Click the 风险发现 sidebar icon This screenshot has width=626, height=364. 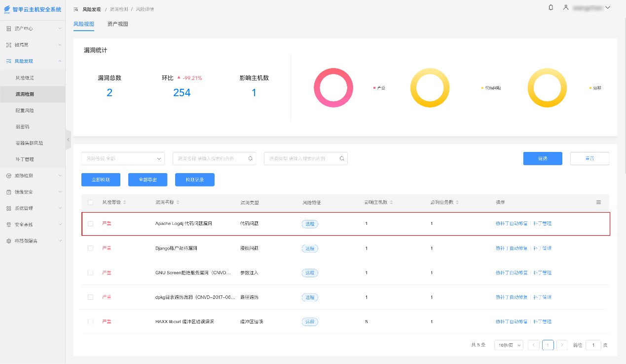(x=8, y=61)
